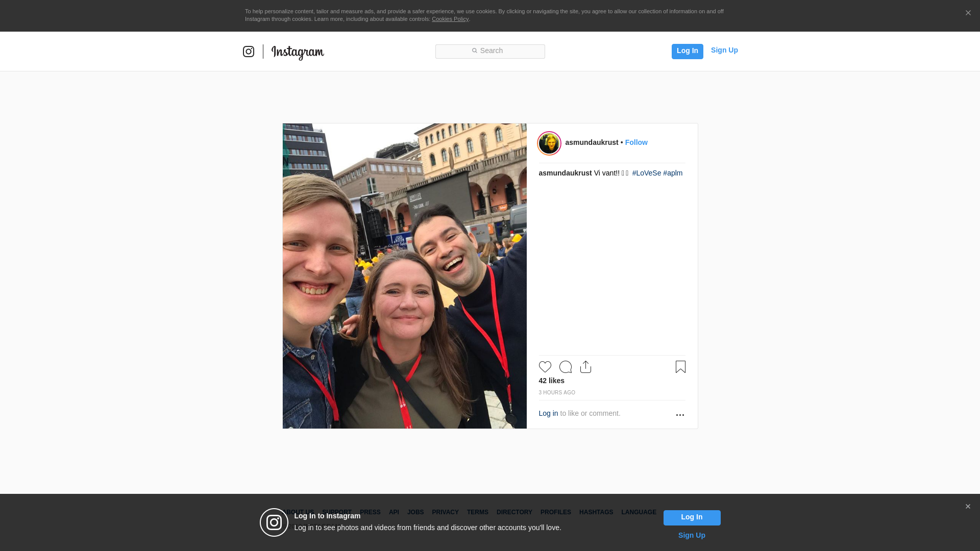980x551 pixels.
Task: Open the header Sign Up link
Action: [724, 50]
